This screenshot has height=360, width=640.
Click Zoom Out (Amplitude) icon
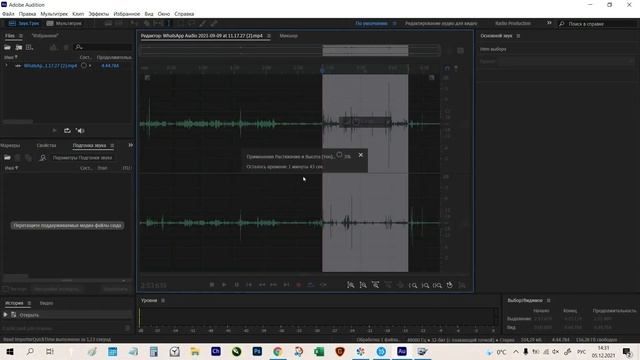363,285
